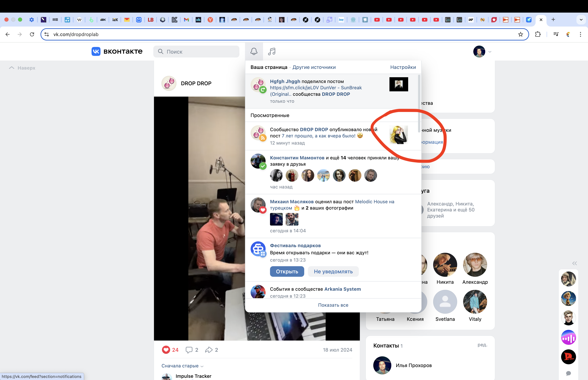The width and height of the screenshot is (588, 380).
Task: Open the "Сначала старые" sort dropdown
Action: click(182, 366)
